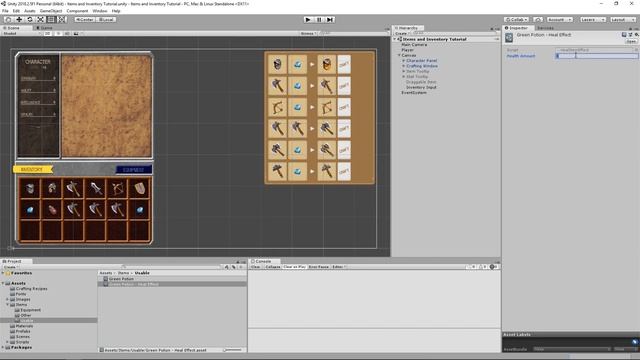This screenshot has height=360, width=640.
Task: Click the Step frame button
Action: (x=330, y=20)
